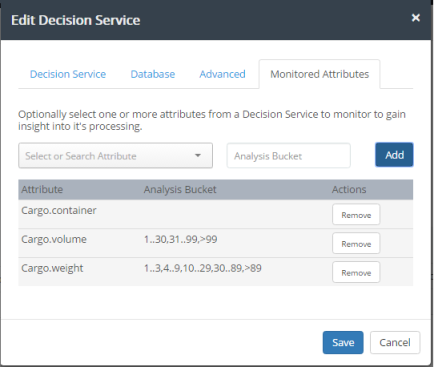Save the decision service changes

(343, 342)
